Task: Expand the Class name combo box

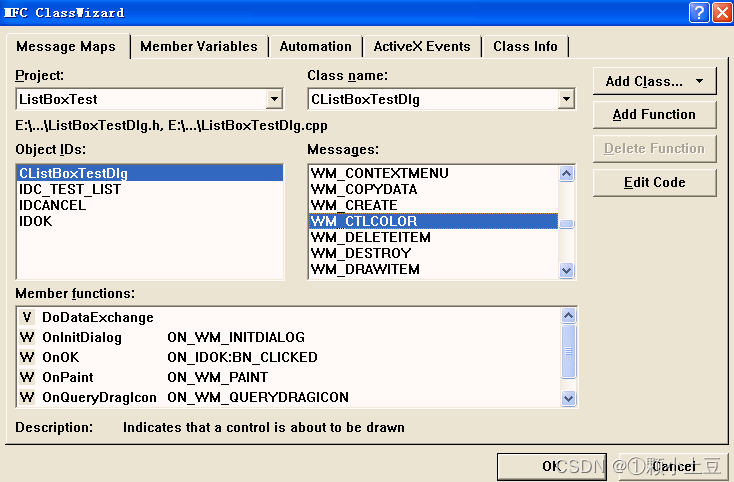Action: 566,100
